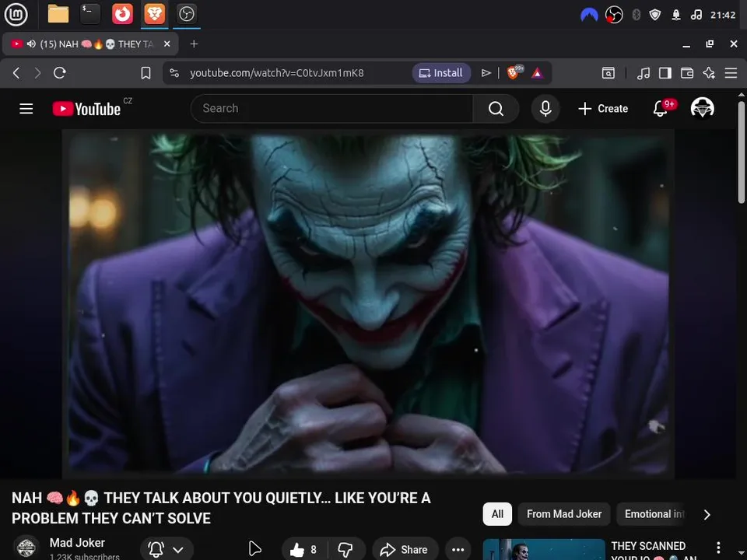
Task: Select the Emotional intelligence chip
Action: coord(654,514)
